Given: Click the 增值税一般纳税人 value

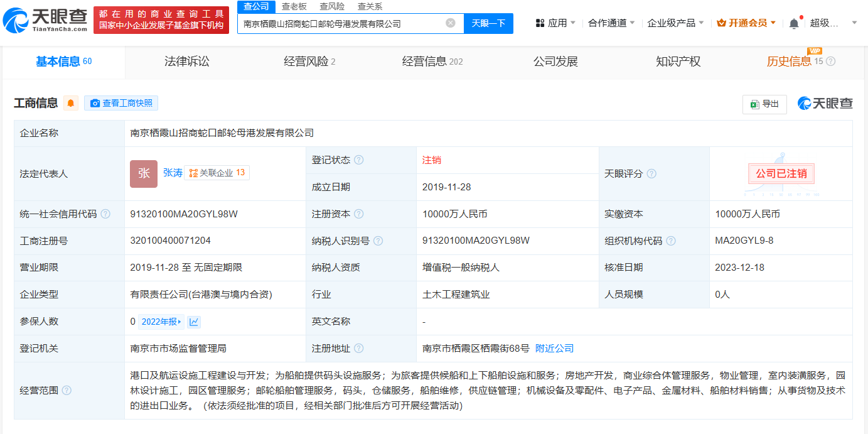Looking at the screenshot, I should [x=461, y=268].
